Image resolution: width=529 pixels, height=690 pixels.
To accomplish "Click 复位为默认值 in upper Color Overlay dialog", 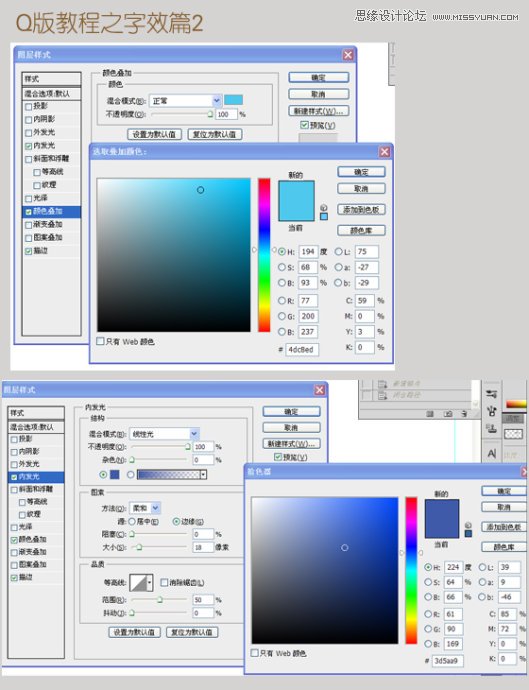I will [x=215, y=134].
